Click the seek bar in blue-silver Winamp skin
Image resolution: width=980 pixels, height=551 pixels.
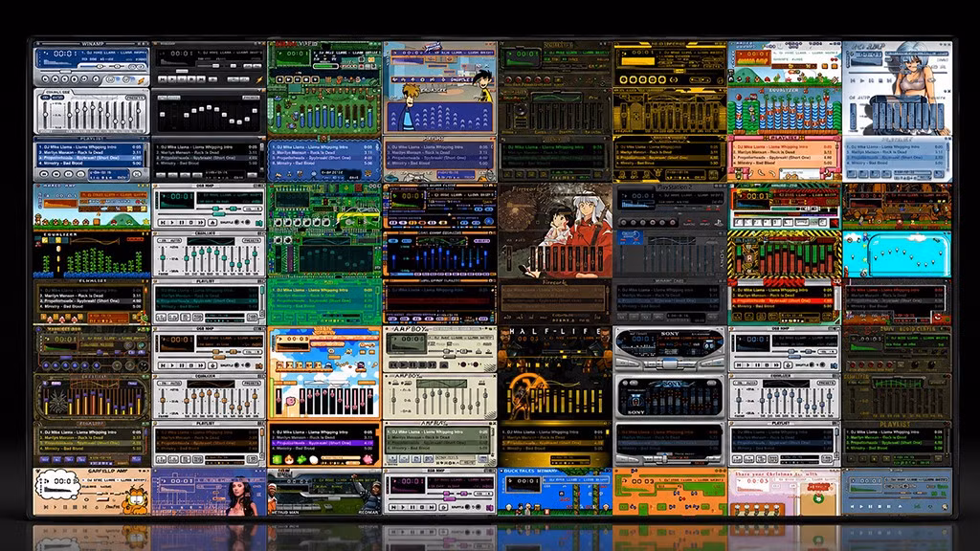(93, 72)
